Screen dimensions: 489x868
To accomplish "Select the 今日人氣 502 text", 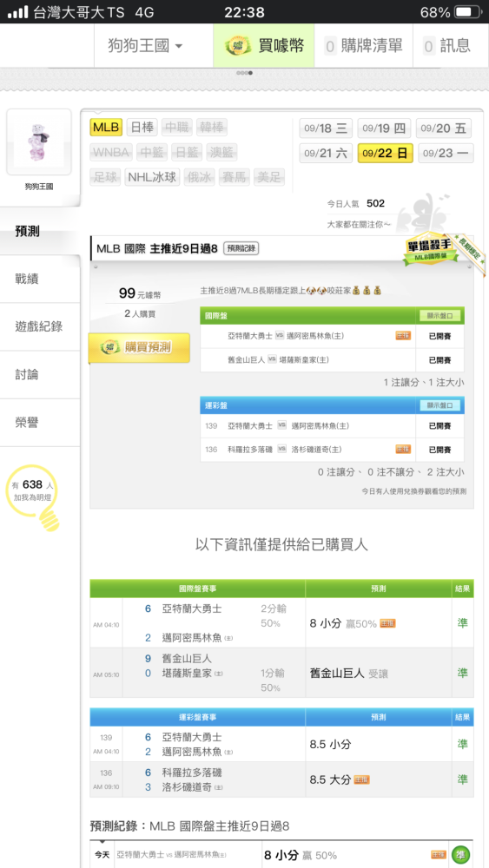I will click(x=355, y=204).
